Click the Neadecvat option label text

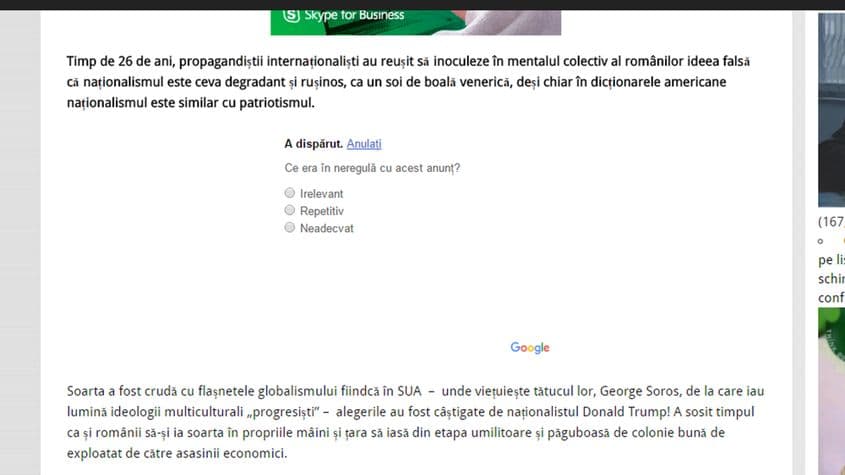pos(327,228)
